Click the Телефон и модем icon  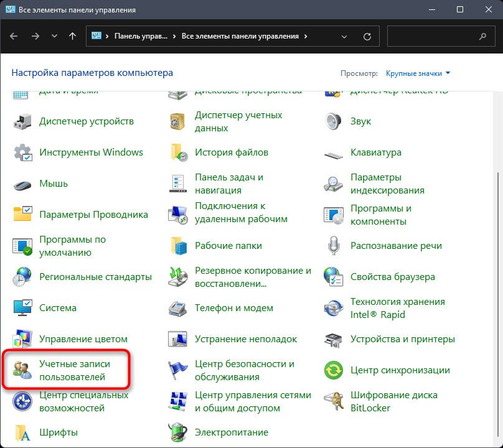pyautogui.click(x=177, y=309)
